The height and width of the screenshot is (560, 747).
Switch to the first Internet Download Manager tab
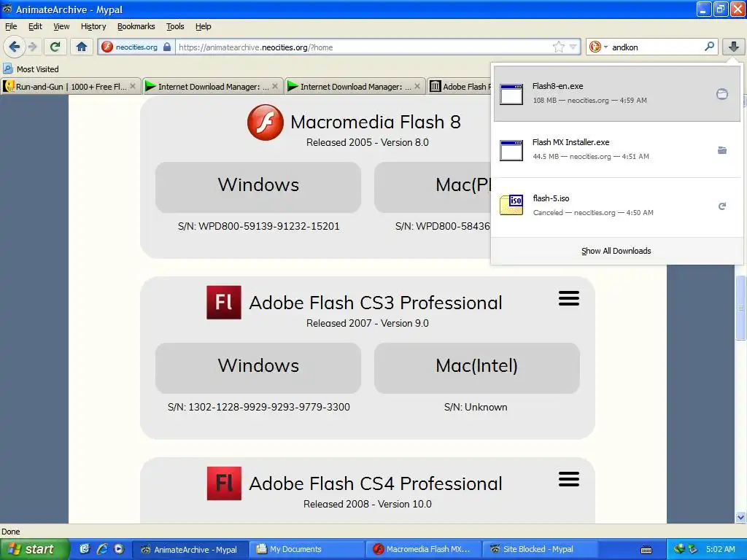pos(213,86)
